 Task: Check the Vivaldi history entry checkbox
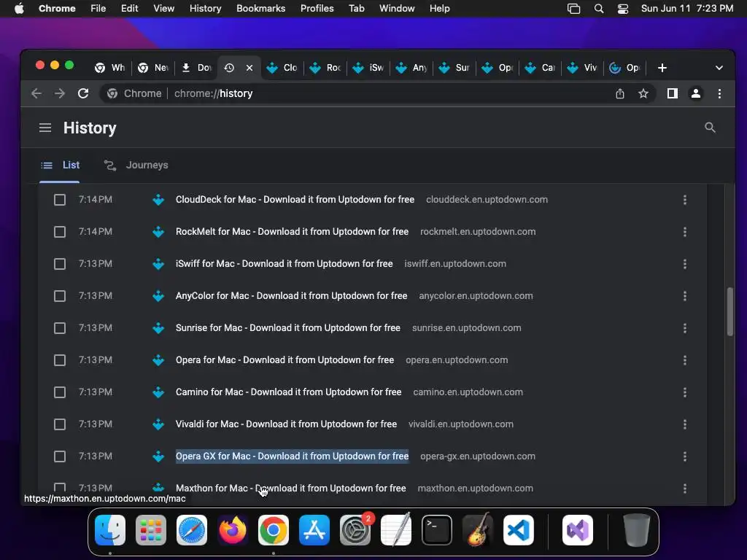(60, 424)
